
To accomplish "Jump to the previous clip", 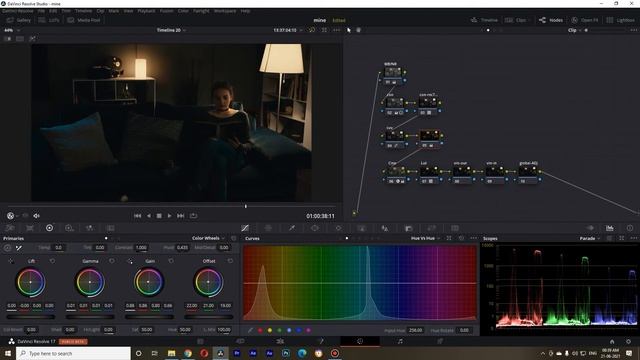I will tap(138, 216).
